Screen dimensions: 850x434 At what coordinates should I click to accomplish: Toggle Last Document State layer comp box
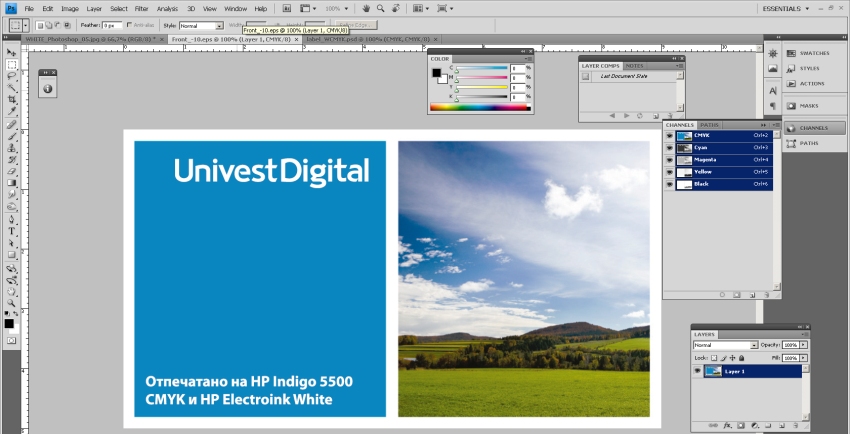585,77
